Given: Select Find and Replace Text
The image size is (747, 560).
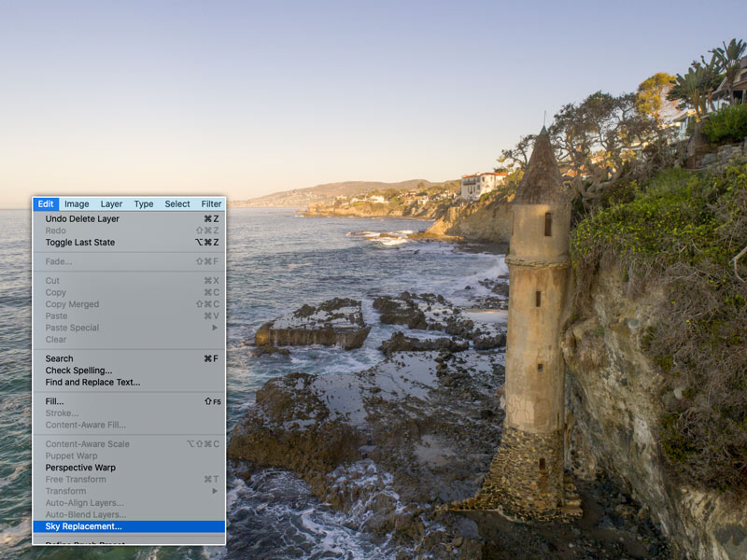Looking at the screenshot, I should [x=92, y=383].
